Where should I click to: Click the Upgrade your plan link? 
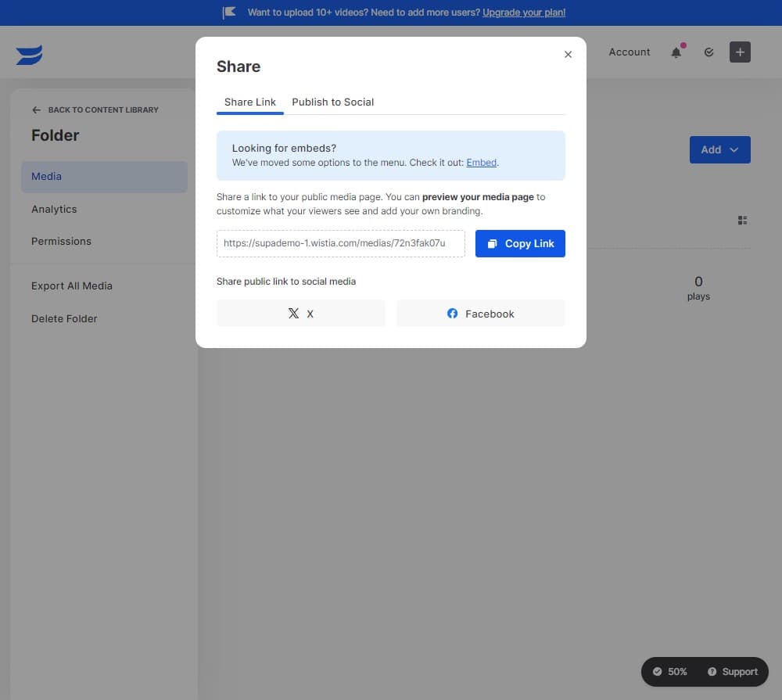pos(524,13)
